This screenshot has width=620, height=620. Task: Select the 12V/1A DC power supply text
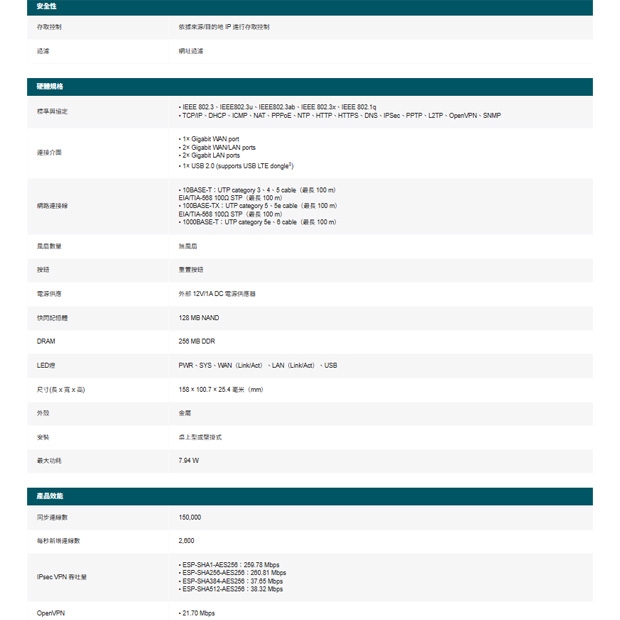(x=217, y=294)
